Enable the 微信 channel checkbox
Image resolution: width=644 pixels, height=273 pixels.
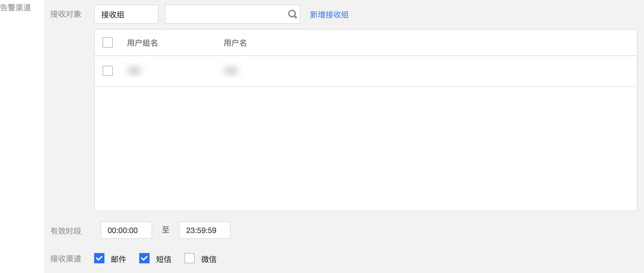[x=190, y=258]
